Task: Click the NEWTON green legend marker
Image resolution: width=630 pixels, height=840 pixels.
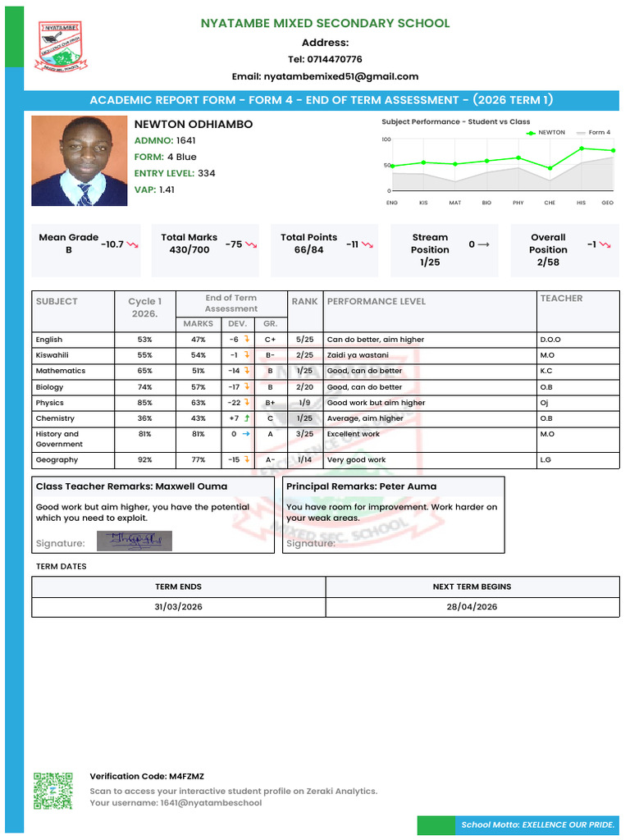Action: (531, 133)
